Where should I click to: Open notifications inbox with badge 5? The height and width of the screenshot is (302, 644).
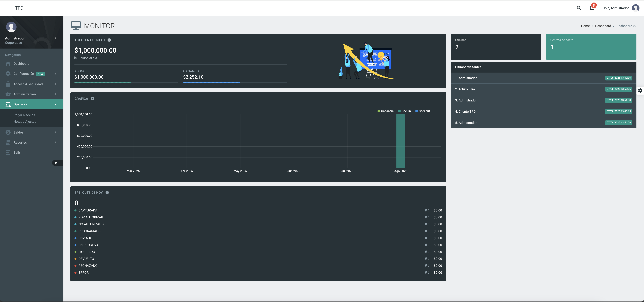point(592,8)
